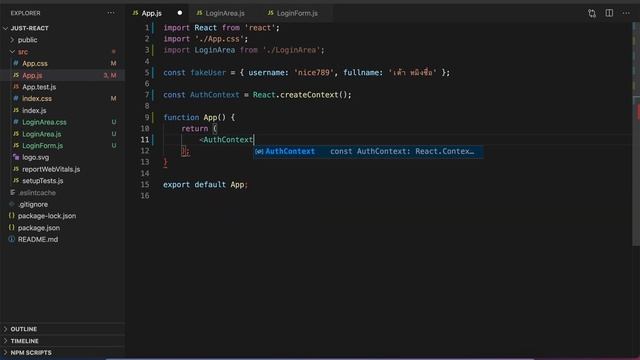Screen dimensions: 640x360
Task: Click the 'fakeUser' variable on line 5
Action: [208, 72]
